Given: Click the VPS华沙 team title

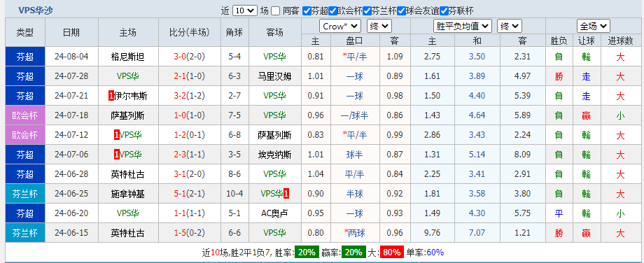Looking at the screenshot, I should click(x=36, y=10).
